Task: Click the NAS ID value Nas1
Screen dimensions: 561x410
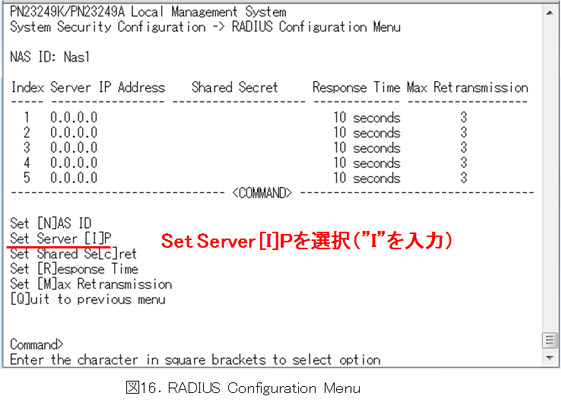Action: pos(77,57)
